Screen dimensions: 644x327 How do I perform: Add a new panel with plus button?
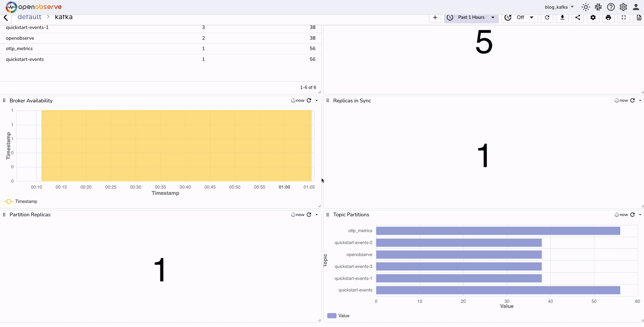(x=435, y=17)
